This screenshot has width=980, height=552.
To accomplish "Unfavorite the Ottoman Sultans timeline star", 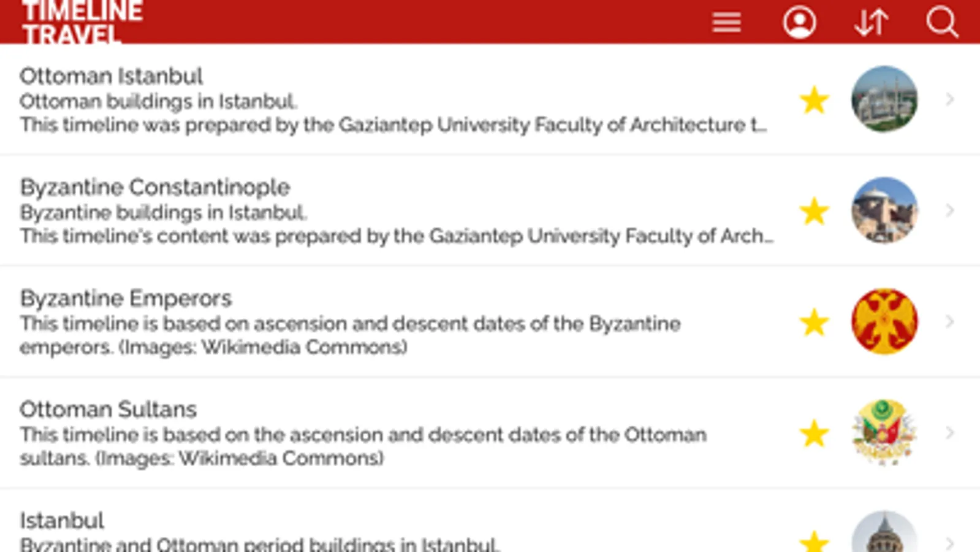I will (x=815, y=433).
